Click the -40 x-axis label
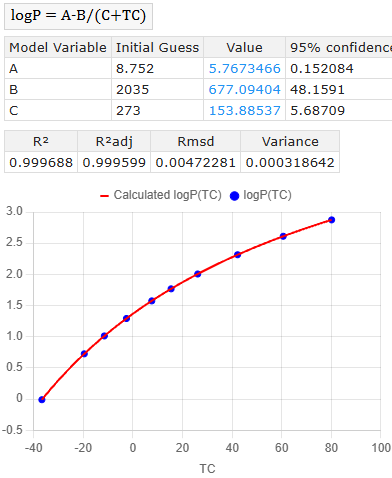 (33, 448)
